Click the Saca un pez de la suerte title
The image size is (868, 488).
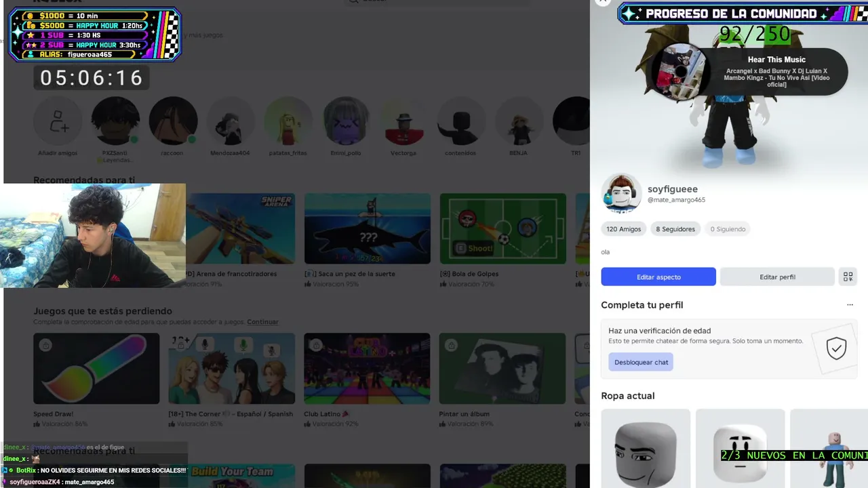(x=350, y=274)
